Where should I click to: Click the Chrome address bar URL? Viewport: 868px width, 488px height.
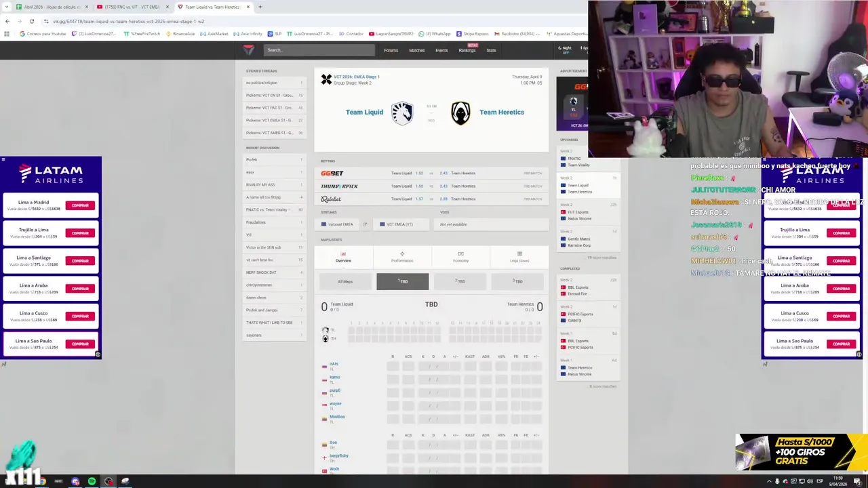pos(129,21)
